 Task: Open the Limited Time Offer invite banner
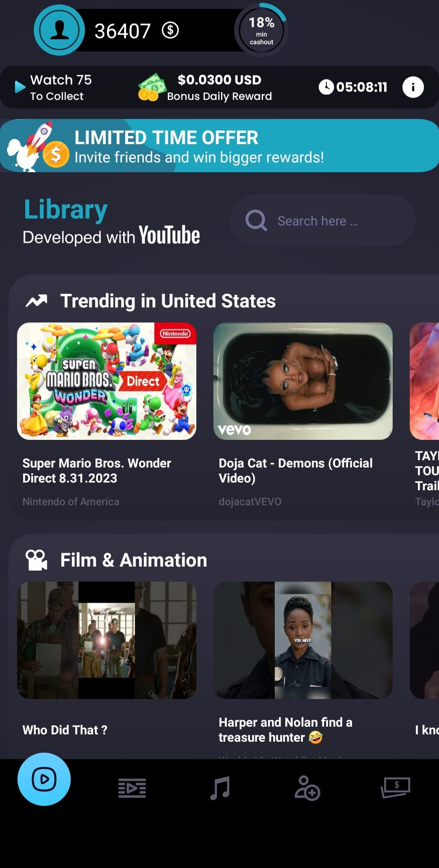219,146
